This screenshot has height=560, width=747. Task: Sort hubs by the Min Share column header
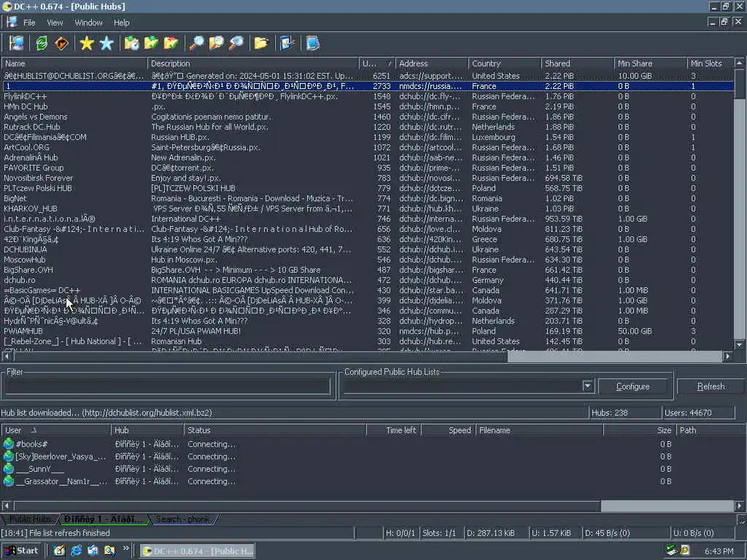(x=651, y=63)
